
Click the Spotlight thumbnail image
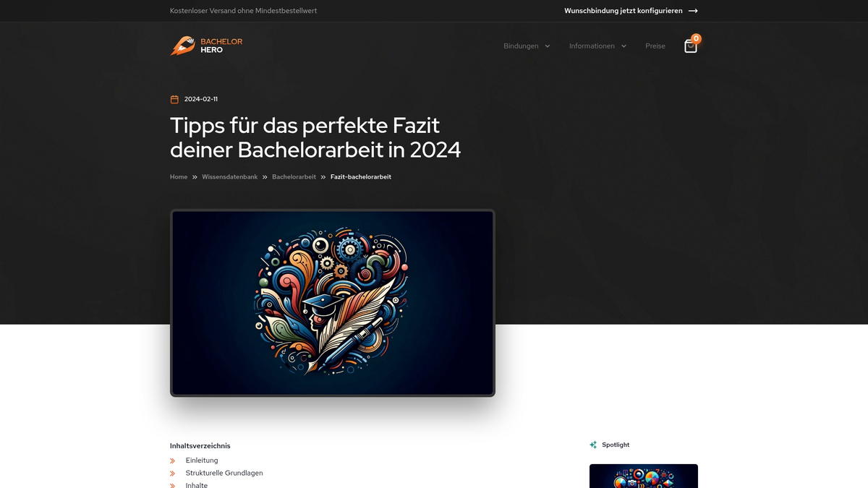(644, 476)
